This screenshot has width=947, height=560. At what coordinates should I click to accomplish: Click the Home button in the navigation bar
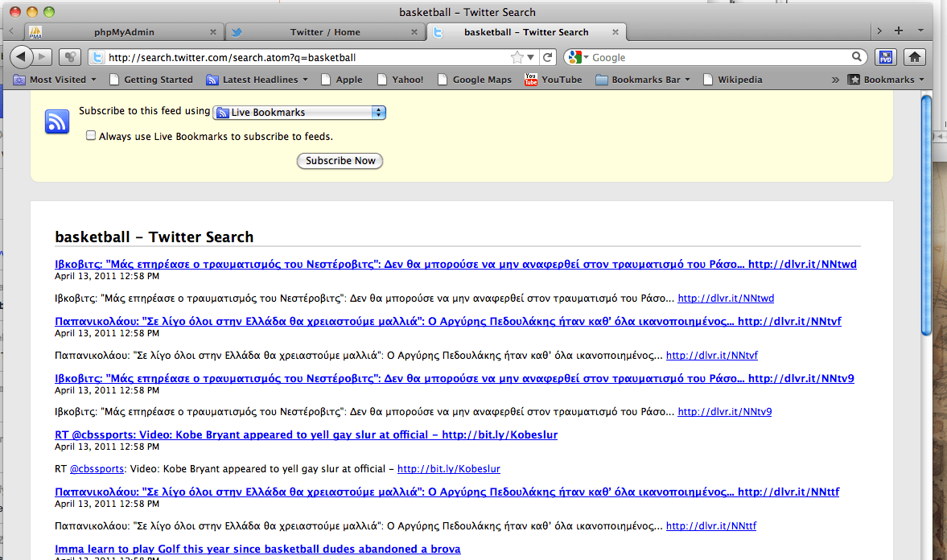915,56
